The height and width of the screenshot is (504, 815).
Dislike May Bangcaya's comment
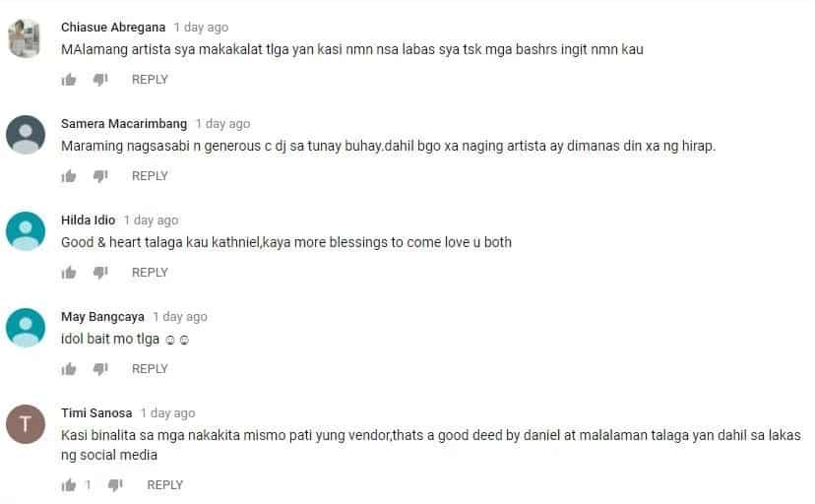pyautogui.click(x=99, y=369)
